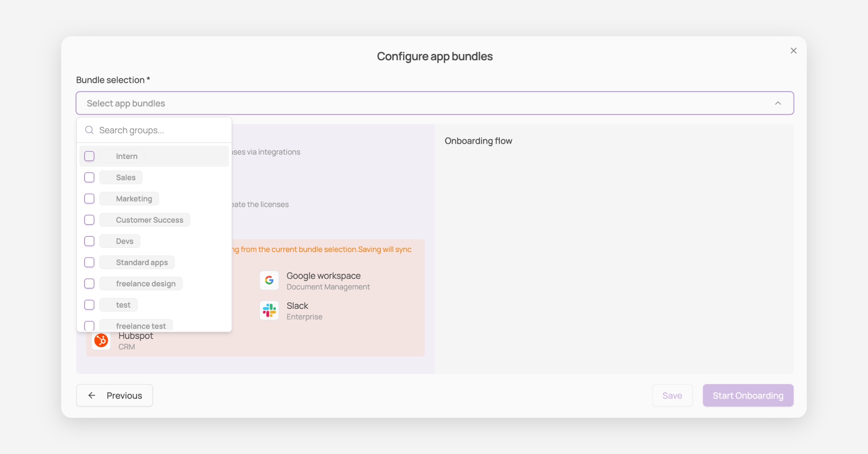The width and height of the screenshot is (868, 454).
Task: Select the Devs bundle checkbox
Action: (x=89, y=241)
